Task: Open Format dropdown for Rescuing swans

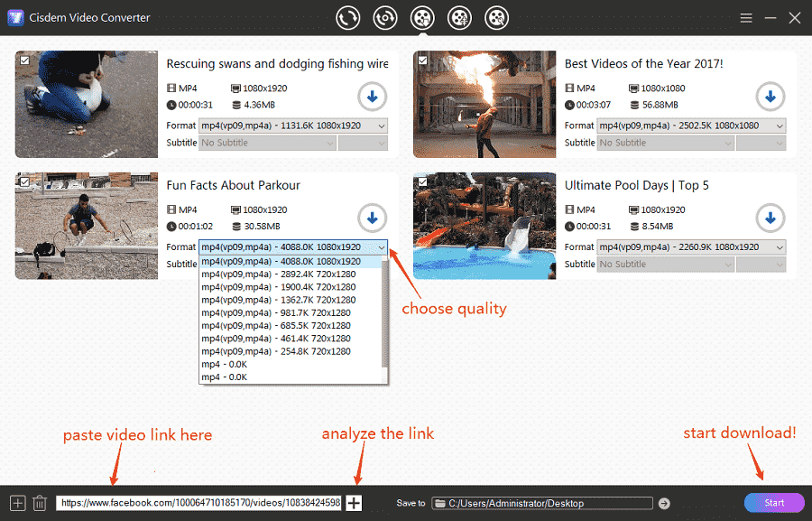Action: click(293, 126)
